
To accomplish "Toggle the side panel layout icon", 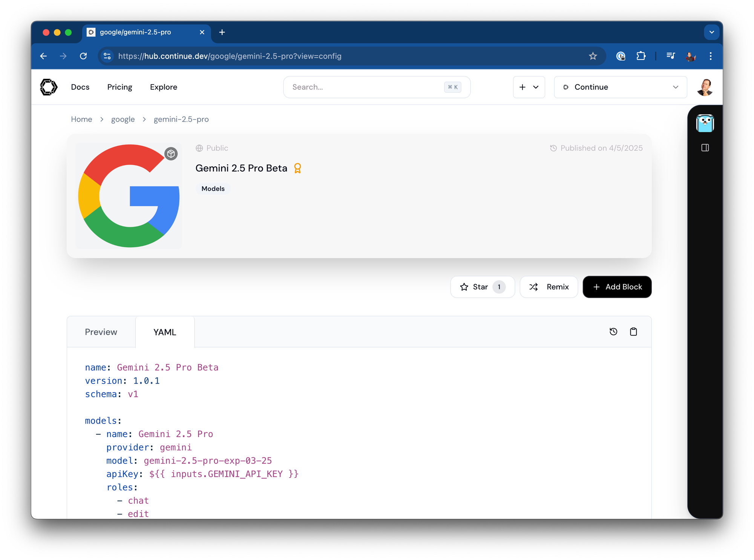I will point(705,148).
